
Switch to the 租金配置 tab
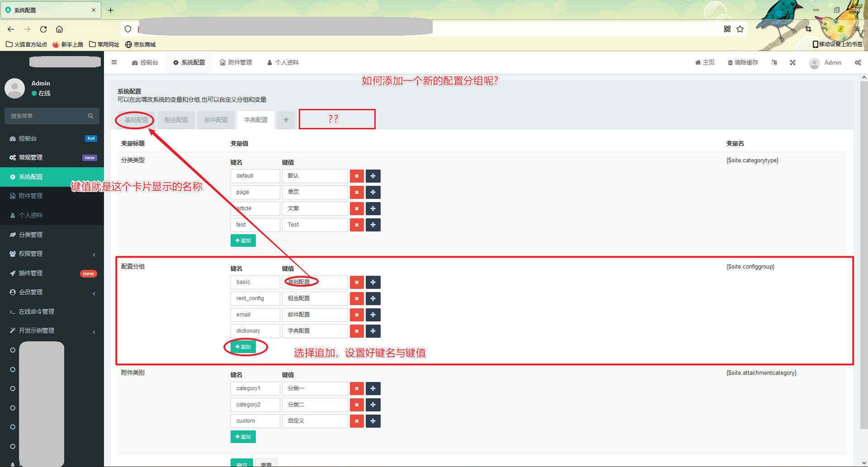point(176,120)
